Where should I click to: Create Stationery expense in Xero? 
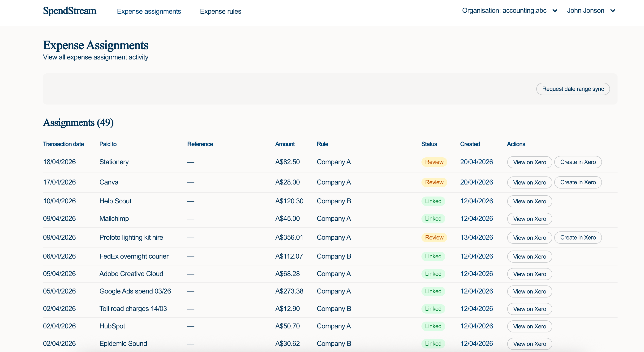click(578, 162)
